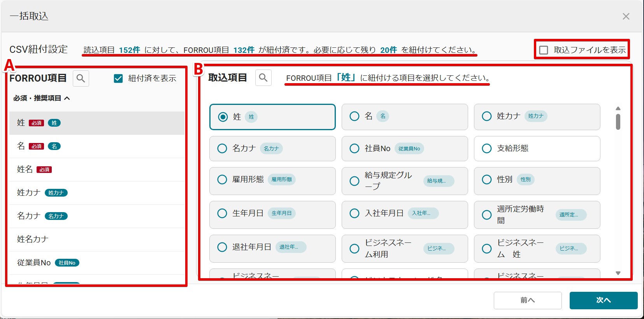This screenshot has width=644, height=319.
Task: Go back with 前へ button
Action: pos(528,300)
